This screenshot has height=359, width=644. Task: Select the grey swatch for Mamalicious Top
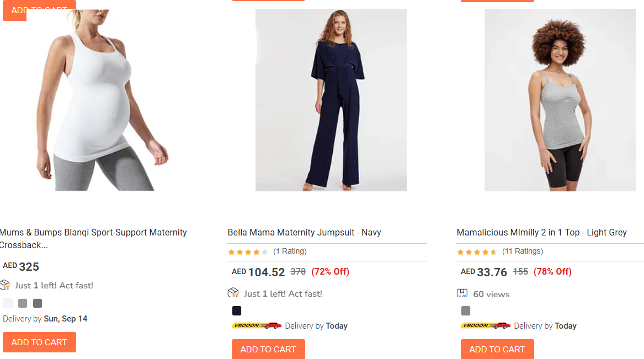click(466, 310)
